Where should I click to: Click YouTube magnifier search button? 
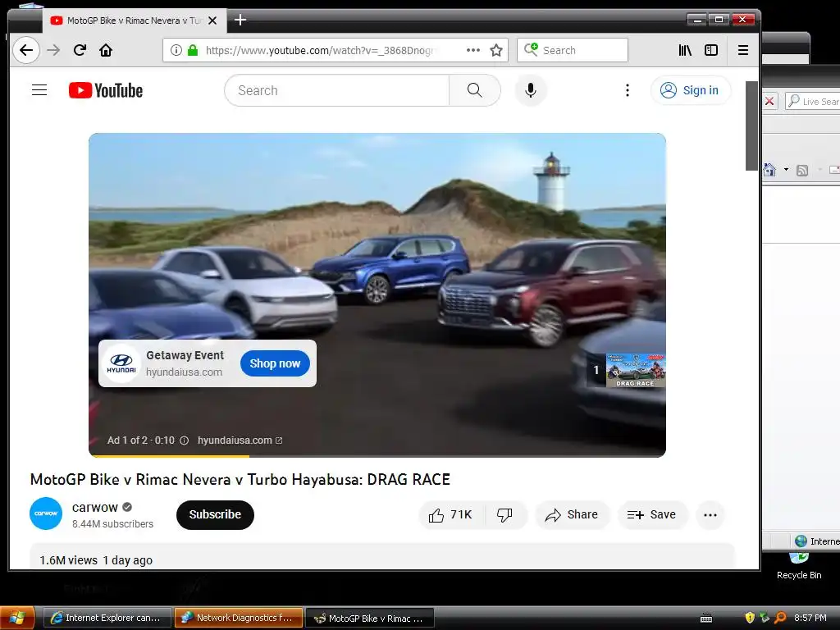pyautogui.click(x=475, y=90)
